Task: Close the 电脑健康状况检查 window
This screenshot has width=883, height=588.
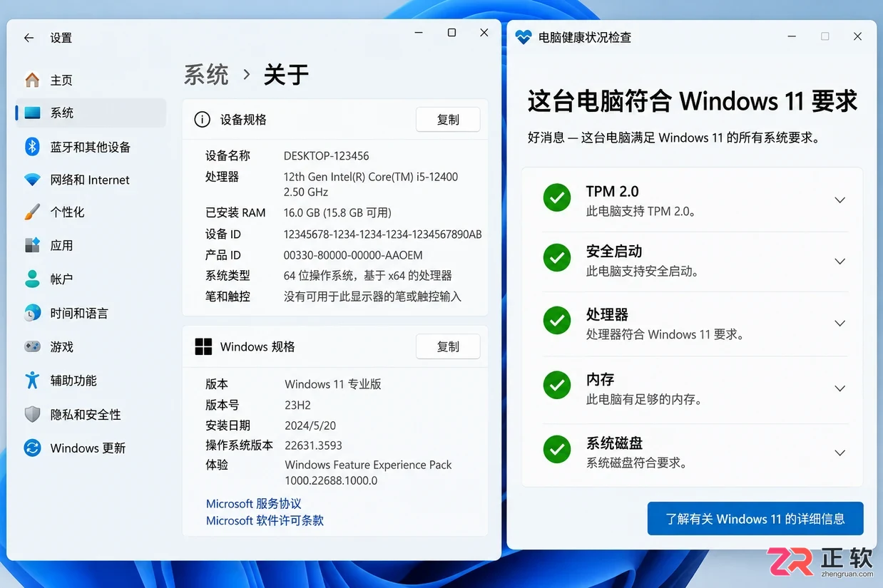Action: 857,36
